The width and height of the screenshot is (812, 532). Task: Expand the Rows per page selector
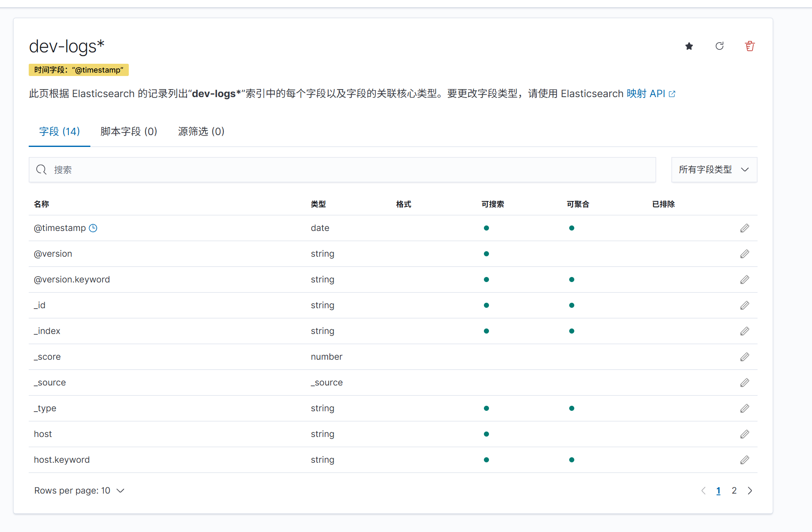(79, 491)
